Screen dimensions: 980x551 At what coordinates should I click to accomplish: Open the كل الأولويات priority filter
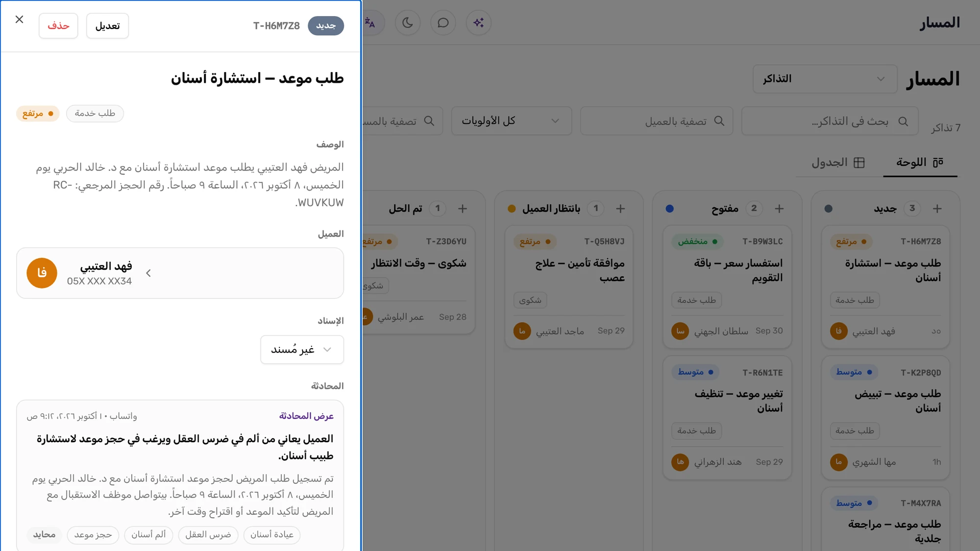click(x=511, y=121)
